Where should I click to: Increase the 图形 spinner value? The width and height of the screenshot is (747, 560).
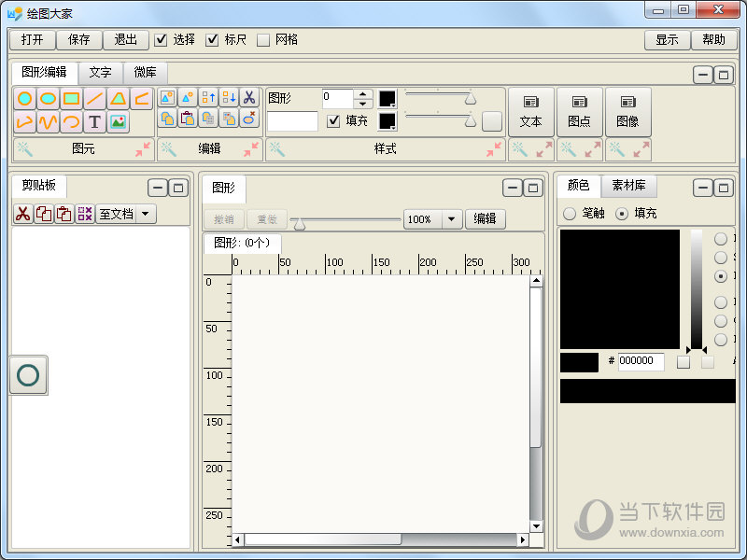click(x=363, y=93)
